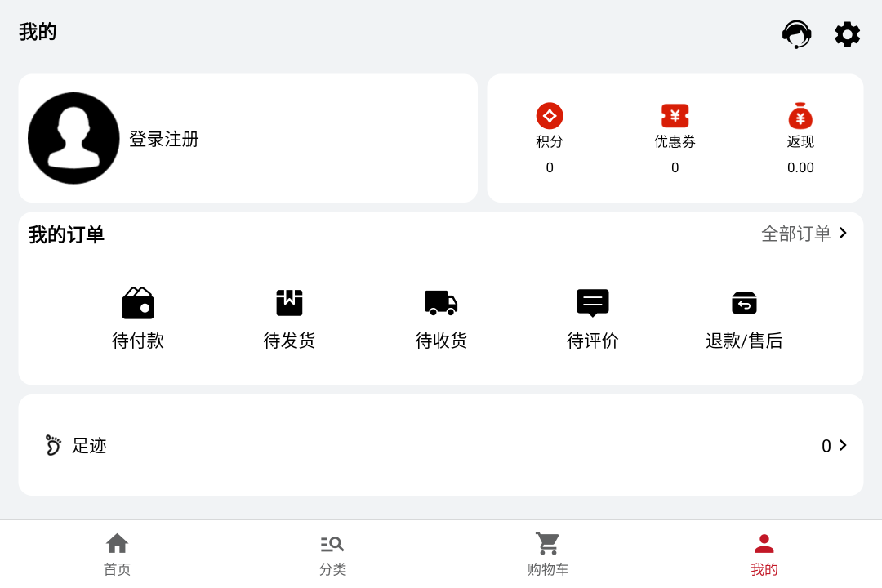The height and width of the screenshot is (588, 882).
Task: Open 退款/售后 after-sales label
Action: [x=744, y=341]
